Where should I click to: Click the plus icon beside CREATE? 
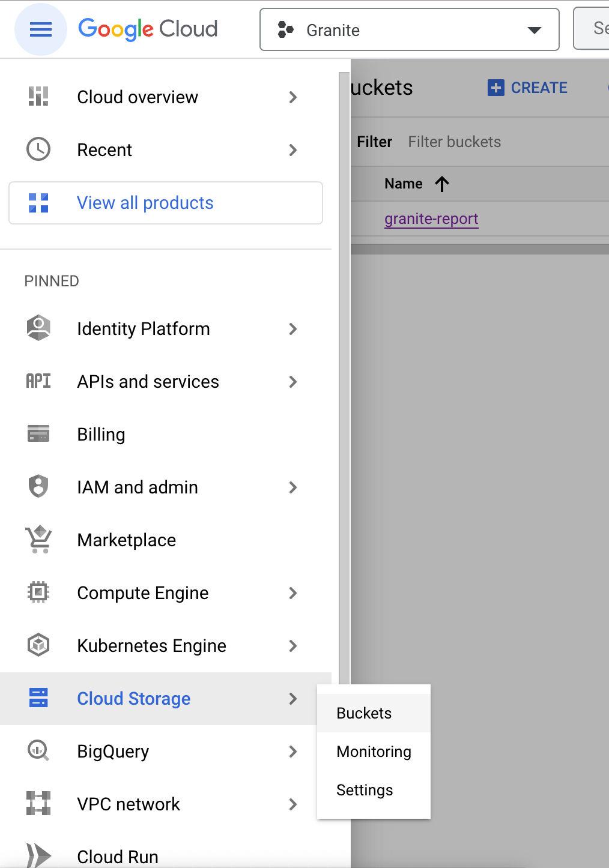495,88
